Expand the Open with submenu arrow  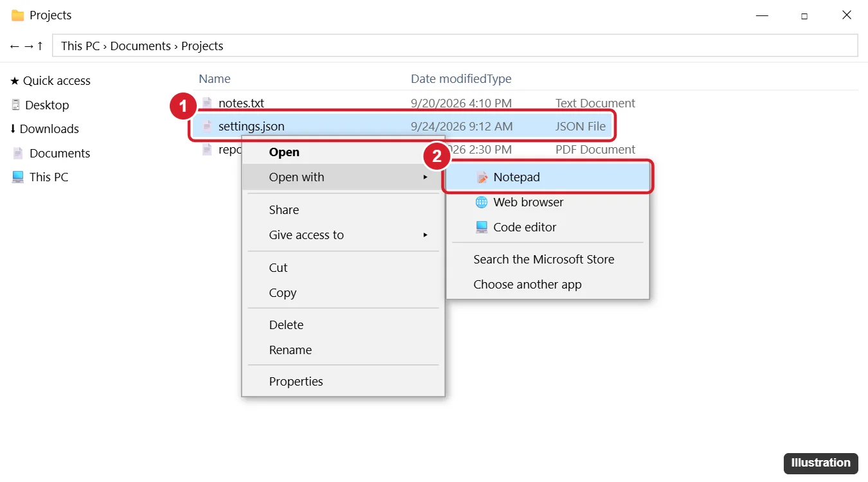click(425, 177)
